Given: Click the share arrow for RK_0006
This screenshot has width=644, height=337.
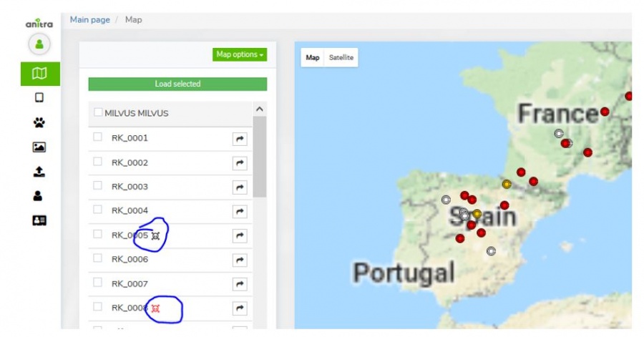Looking at the screenshot, I should click(240, 260).
